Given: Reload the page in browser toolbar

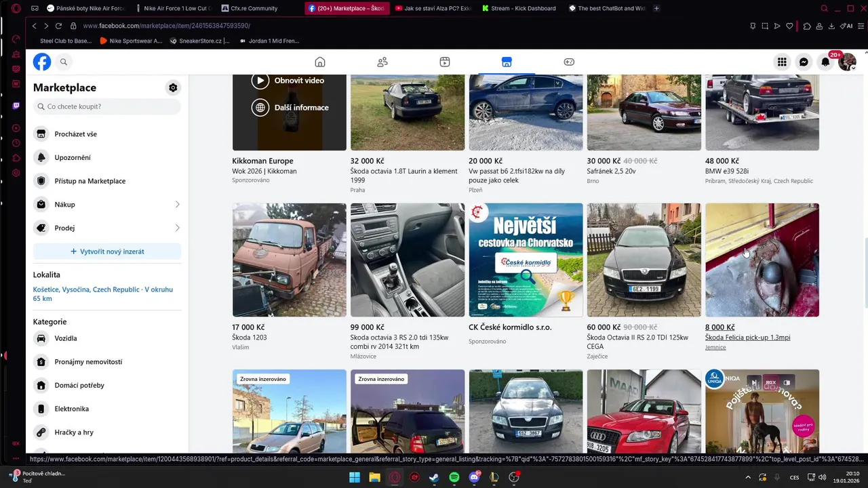Looking at the screenshot, I should 58,26.
